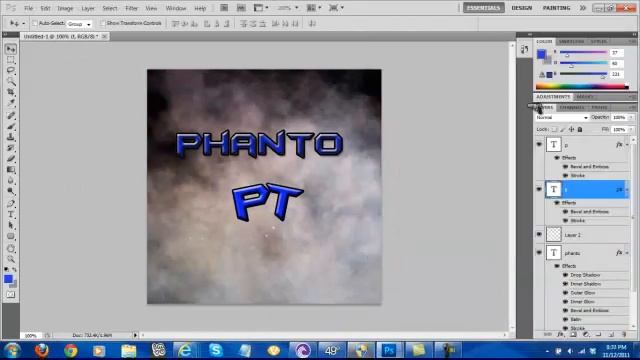This screenshot has width=640, height=360.
Task: Select the Clone Stamp tool
Action: (11, 137)
